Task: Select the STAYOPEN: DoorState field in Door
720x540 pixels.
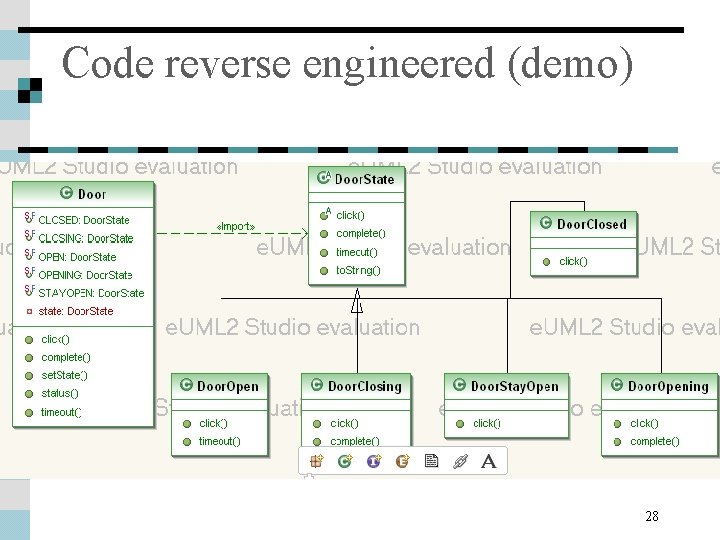Action: point(84,292)
